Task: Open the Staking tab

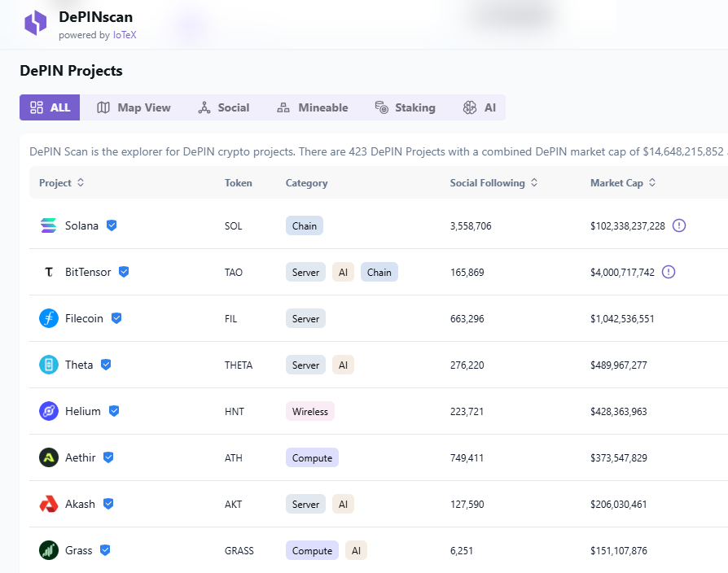Action: [x=405, y=107]
